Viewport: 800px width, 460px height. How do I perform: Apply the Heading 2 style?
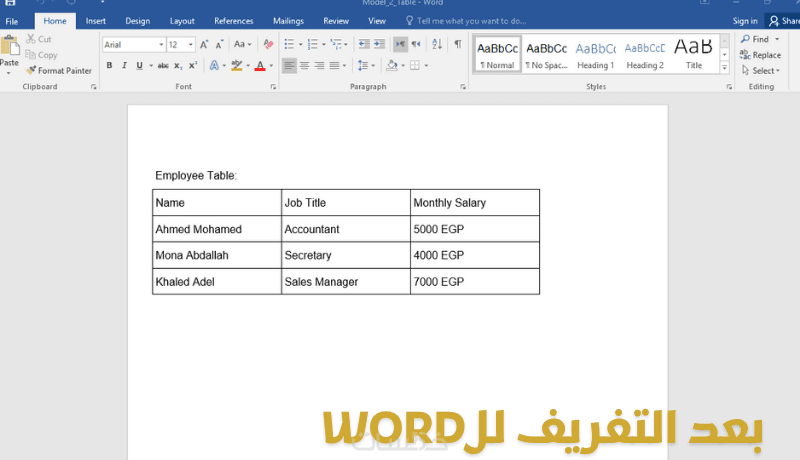[x=645, y=55]
